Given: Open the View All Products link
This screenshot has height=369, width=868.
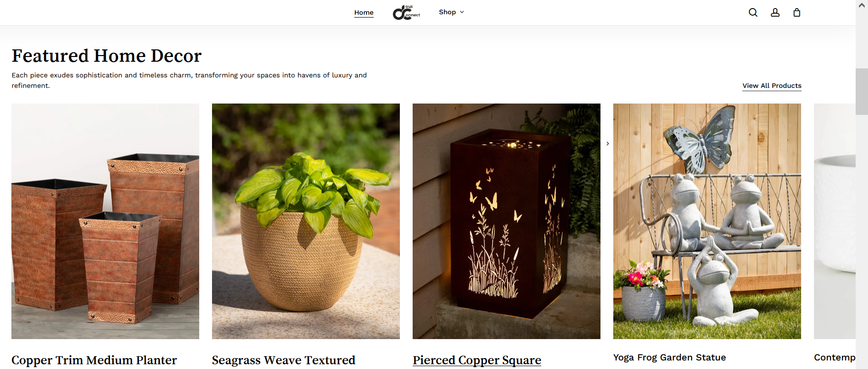Looking at the screenshot, I should [x=772, y=85].
